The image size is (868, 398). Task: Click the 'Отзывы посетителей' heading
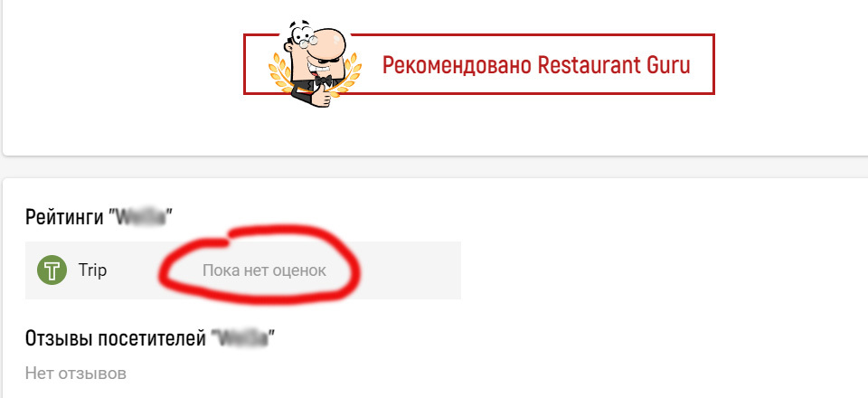[115, 337]
